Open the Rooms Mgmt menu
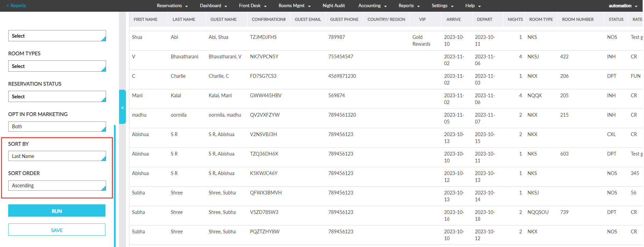 point(294,5)
